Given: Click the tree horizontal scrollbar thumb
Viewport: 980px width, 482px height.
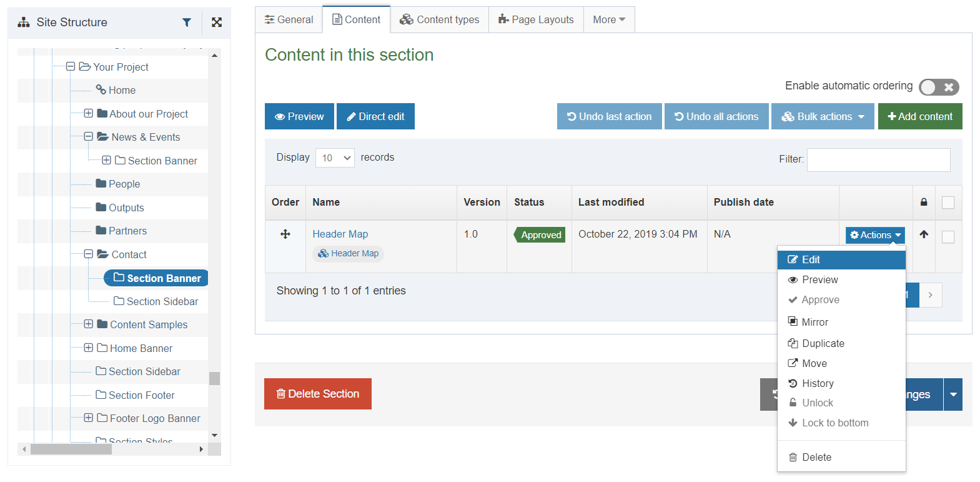Looking at the screenshot, I should 71,449.
